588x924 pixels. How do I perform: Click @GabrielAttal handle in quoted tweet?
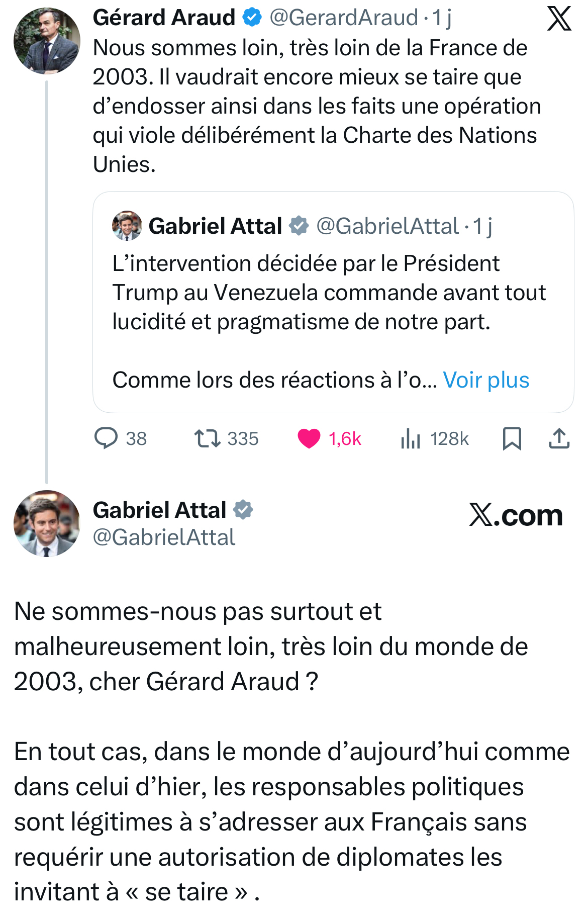click(x=387, y=226)
